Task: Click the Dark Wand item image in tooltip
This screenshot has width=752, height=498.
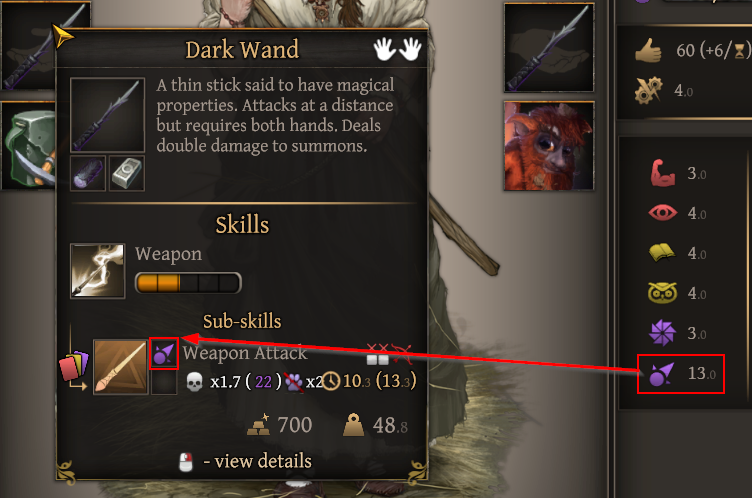Action: pos(107,115)
